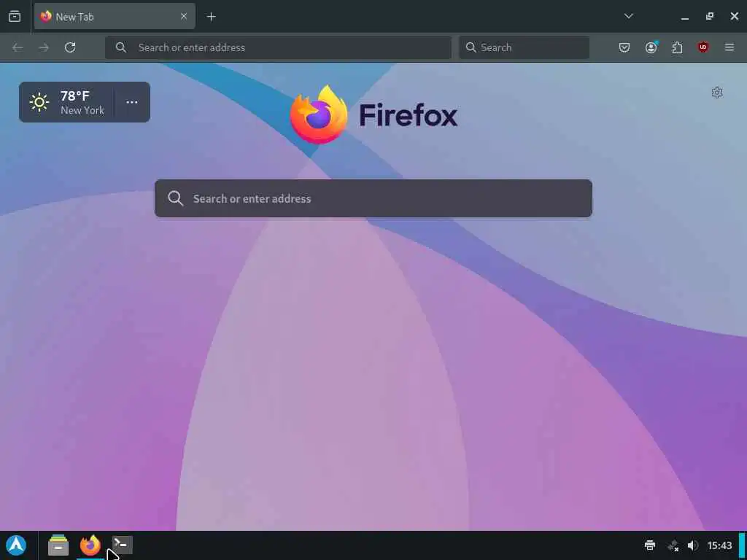Screen dimensions: 747x560
Task: Open the Firefox View icon in tab strip
Action: pyautogui.click(x=15, y=17)
